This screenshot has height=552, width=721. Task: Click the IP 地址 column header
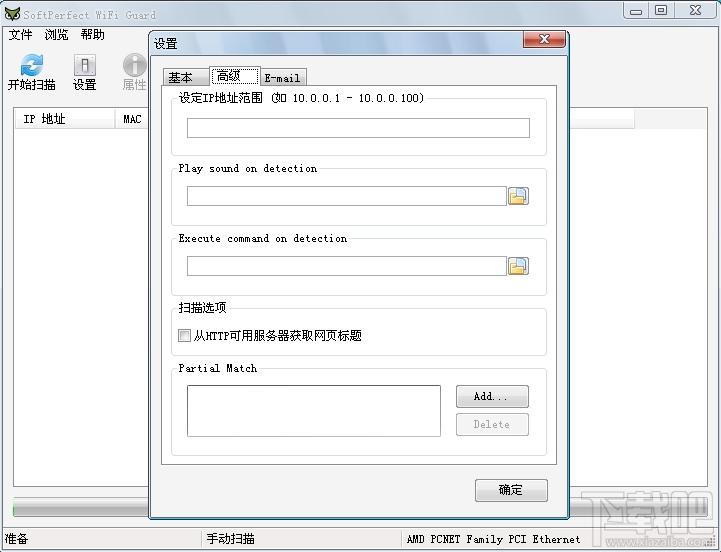[64, 119]
